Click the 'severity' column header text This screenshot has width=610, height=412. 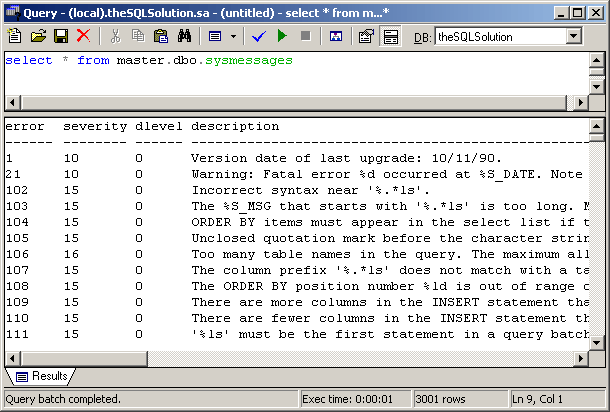(x=95, y=126)
